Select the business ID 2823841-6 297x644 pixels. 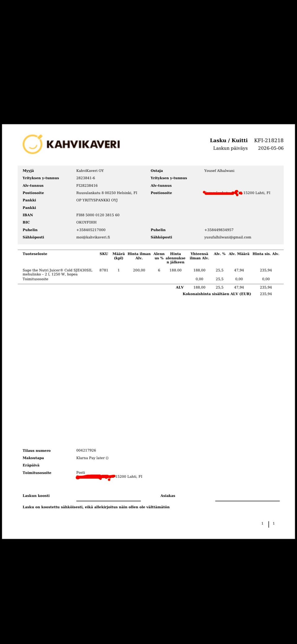click(x=86, y=178)
